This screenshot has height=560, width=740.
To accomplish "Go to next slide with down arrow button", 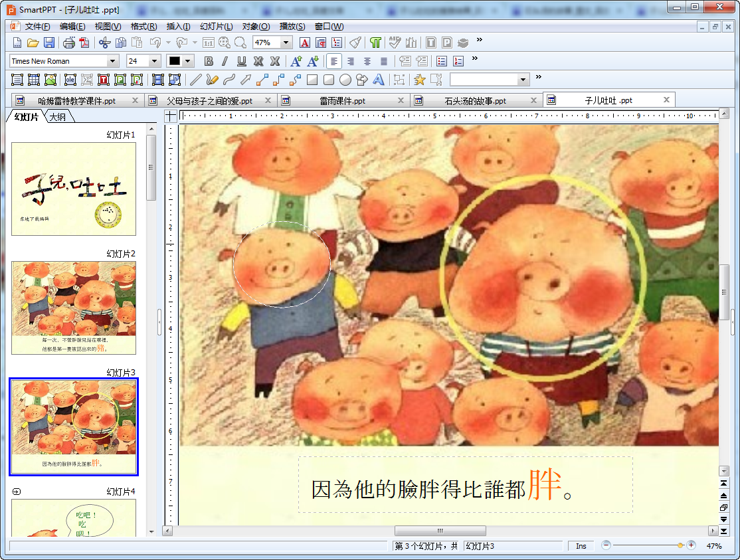I will (x=723, y=519).
